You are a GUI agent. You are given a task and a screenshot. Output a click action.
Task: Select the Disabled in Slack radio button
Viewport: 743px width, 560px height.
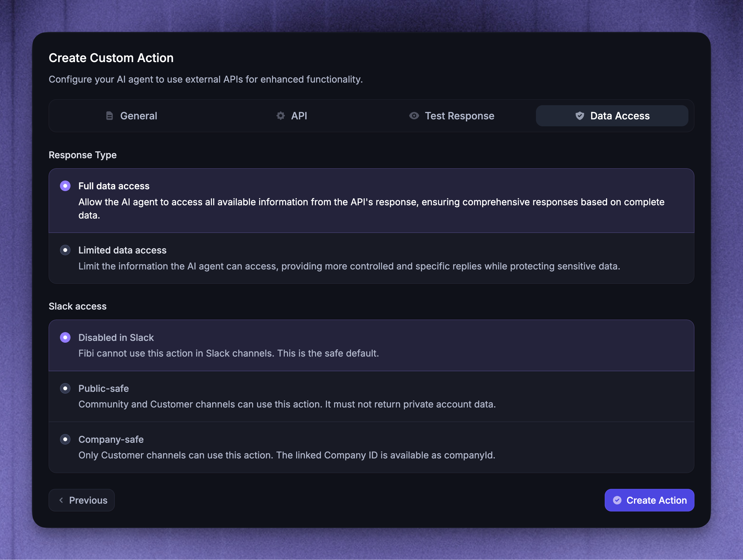[65, 337]
